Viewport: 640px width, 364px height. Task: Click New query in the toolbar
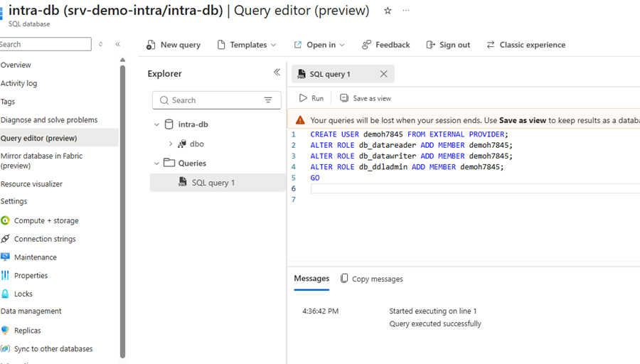click(174, 45)
